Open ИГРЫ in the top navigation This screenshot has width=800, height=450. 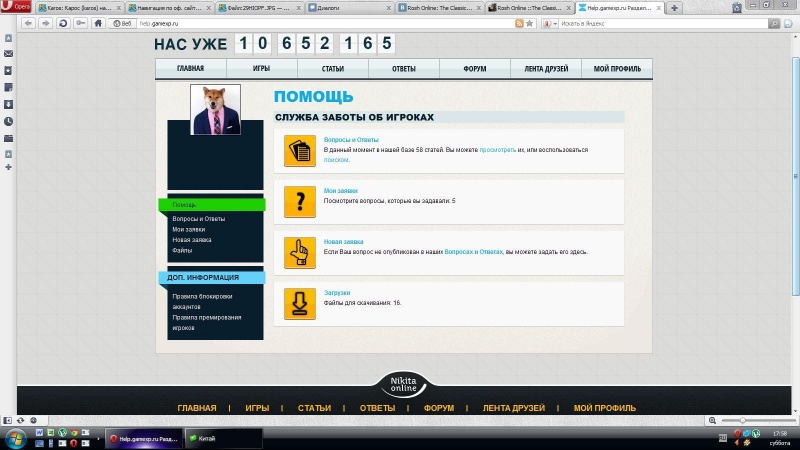261,69
